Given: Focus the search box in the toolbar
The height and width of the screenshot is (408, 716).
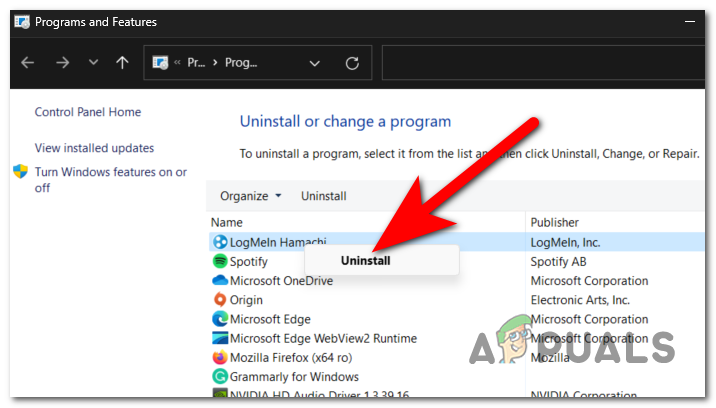Looking at the screenshot, I should [x=543, y=63].
